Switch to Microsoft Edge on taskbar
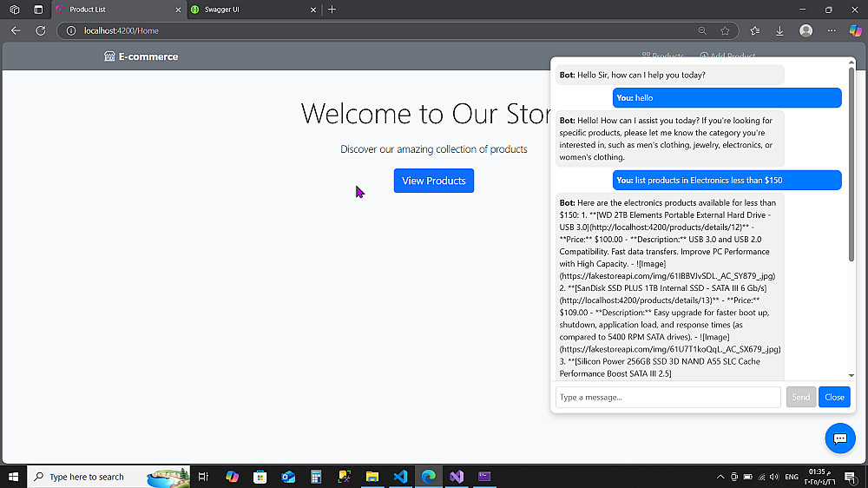 tap(429, 477)
